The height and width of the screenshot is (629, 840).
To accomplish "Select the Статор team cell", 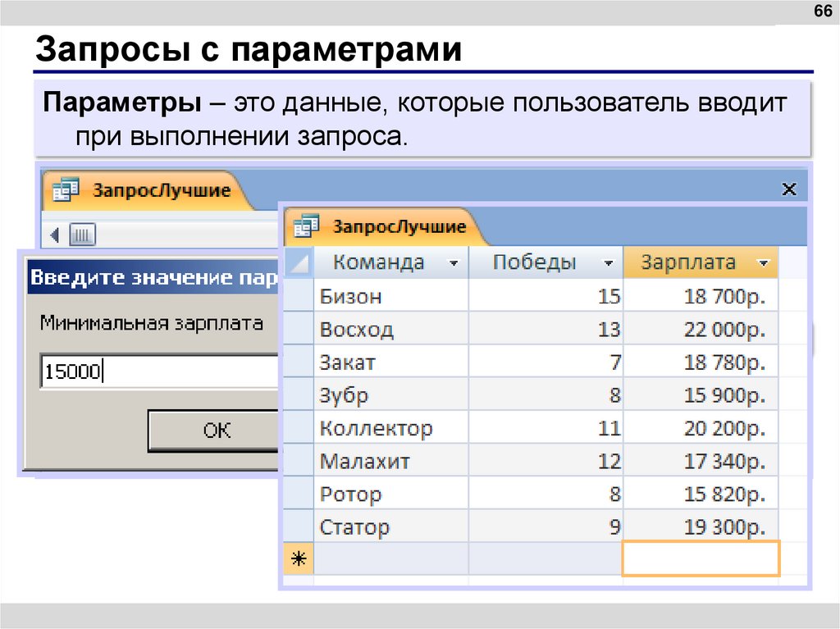I will [390, 526].
